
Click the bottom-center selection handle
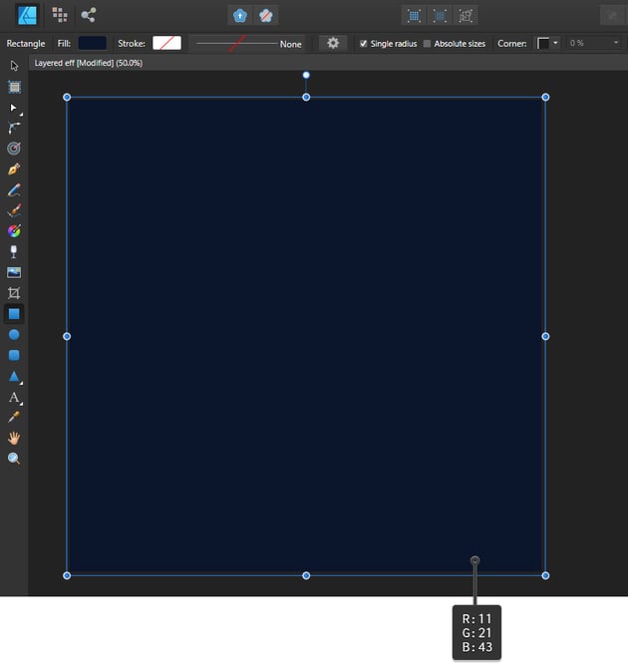[x=306, y=575]
